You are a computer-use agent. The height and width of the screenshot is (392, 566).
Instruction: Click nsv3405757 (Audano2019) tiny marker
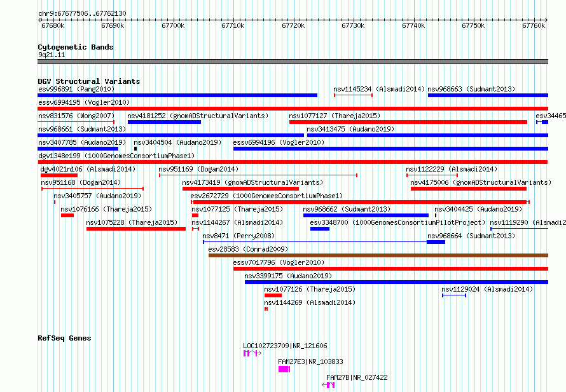(55, 202)
